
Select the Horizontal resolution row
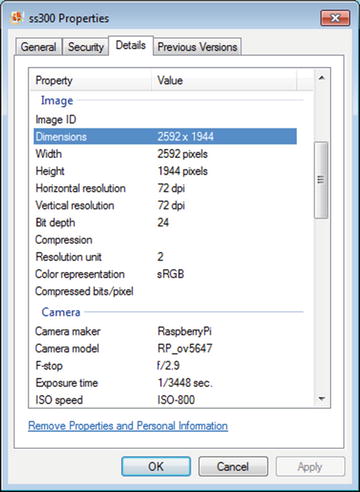[165, 188]
